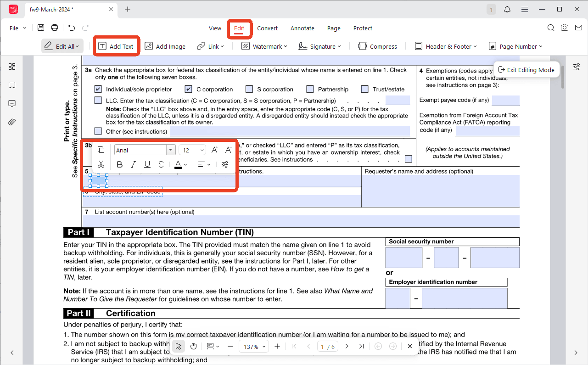Click the Save icon in the toolbar
588x365 pixels.
pos(41,28)
